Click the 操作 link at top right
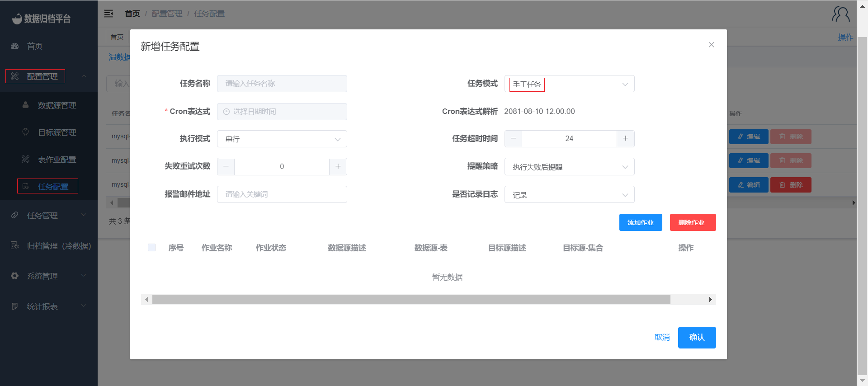This screenshot has width=868, height=386. click(x=845, y=37)
